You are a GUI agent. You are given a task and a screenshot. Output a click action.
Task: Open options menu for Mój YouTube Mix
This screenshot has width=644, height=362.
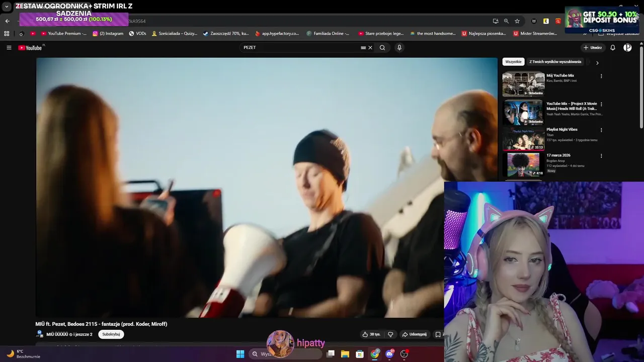pos(601,76)
